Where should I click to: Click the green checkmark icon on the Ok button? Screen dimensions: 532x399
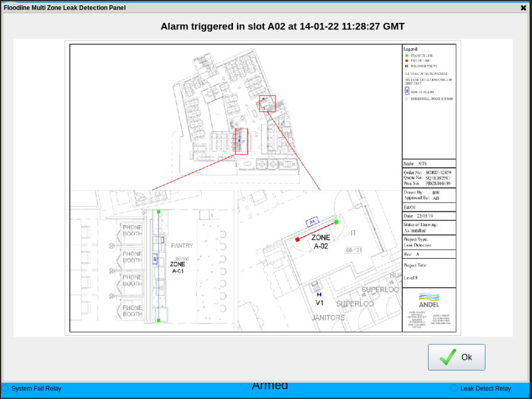point(448,357)
